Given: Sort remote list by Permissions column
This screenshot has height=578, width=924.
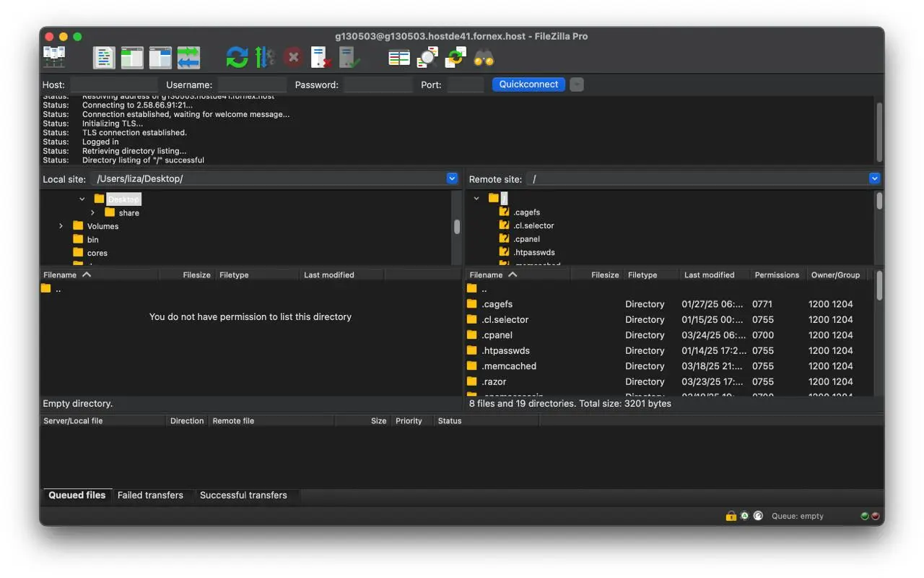Looking at the screenshot, I should tap(777, 275).
